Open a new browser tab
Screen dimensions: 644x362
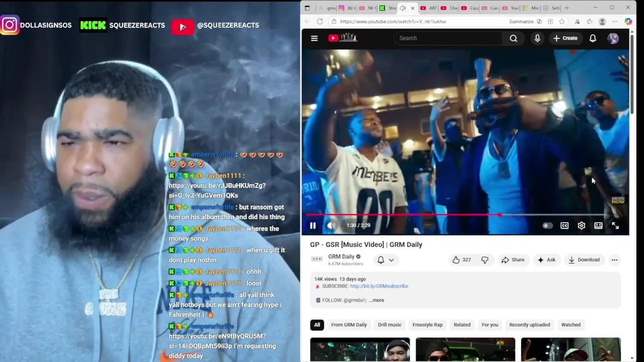click(x=567, y=8)
